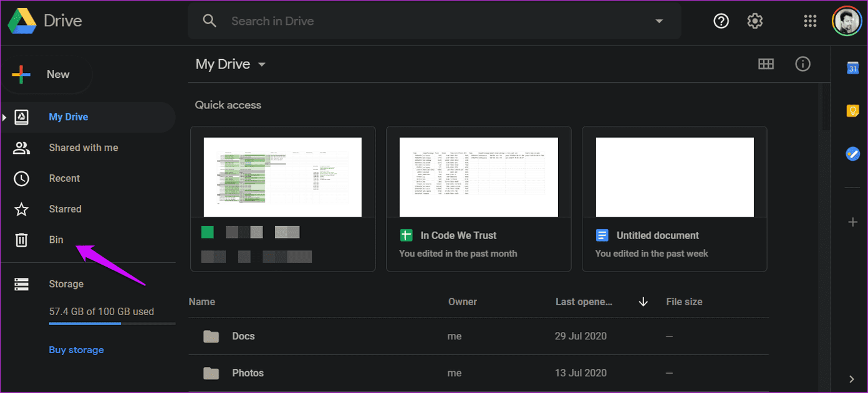This screenshot has height=393, width=868.
Task: Click the Photos folder icon
Action: pyautogui.click(x=211, y=373)
